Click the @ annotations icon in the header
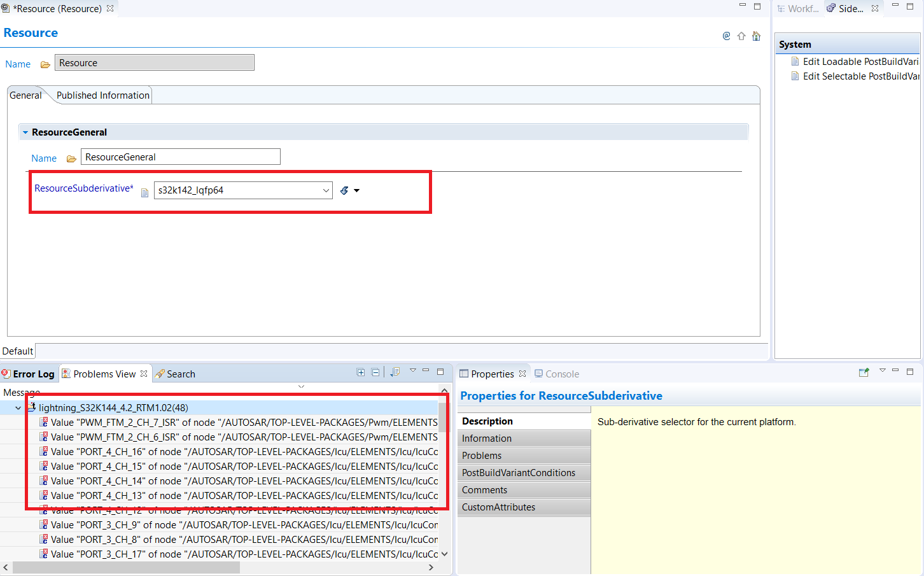 726,36
